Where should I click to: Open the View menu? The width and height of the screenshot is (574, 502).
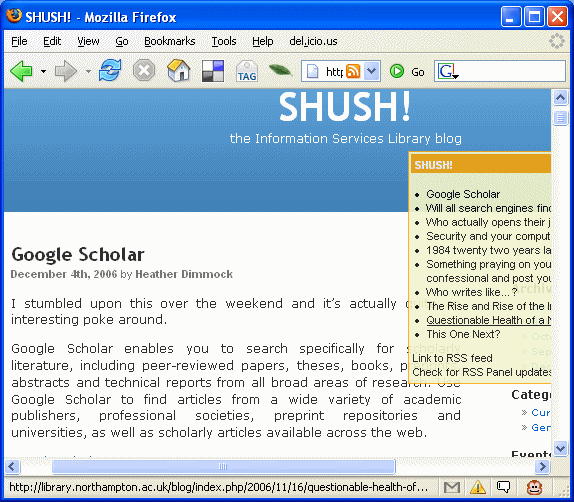(x=88, y=41)
